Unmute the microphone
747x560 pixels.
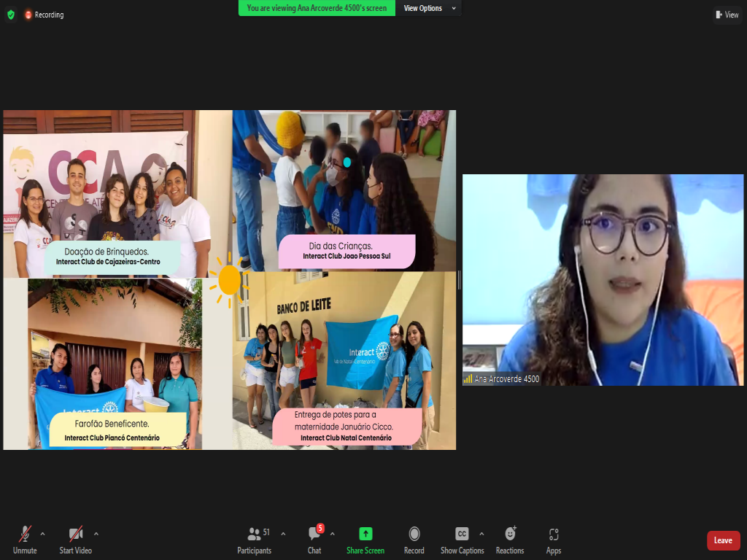[x=25, y=534]
